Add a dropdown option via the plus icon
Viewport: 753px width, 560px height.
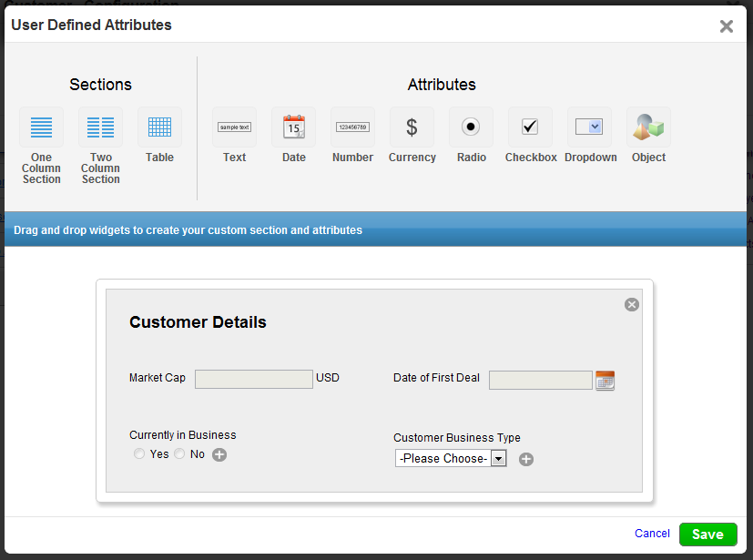click(526, 459)
